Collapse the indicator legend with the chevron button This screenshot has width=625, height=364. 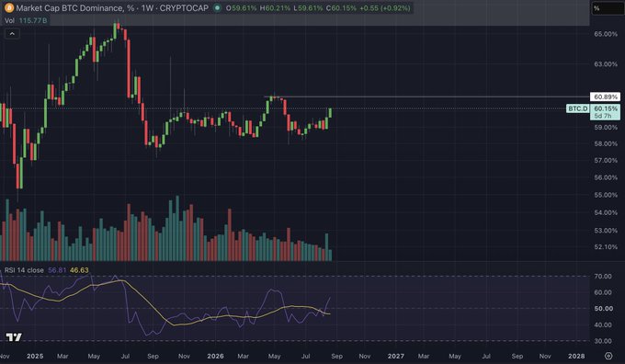point(12,34)
